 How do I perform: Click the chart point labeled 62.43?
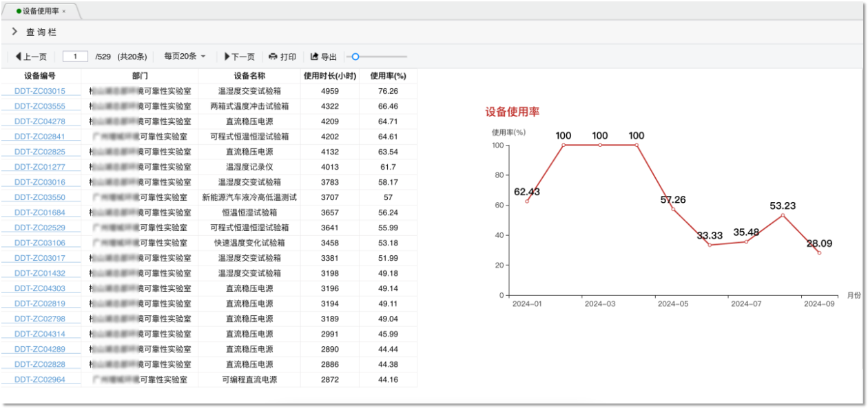527,201
